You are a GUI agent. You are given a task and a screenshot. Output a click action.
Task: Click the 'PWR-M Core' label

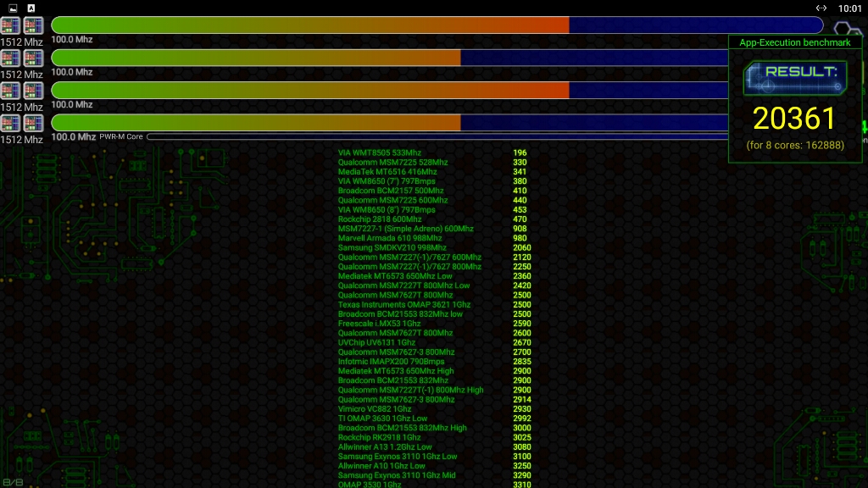[x=121, y=136]
